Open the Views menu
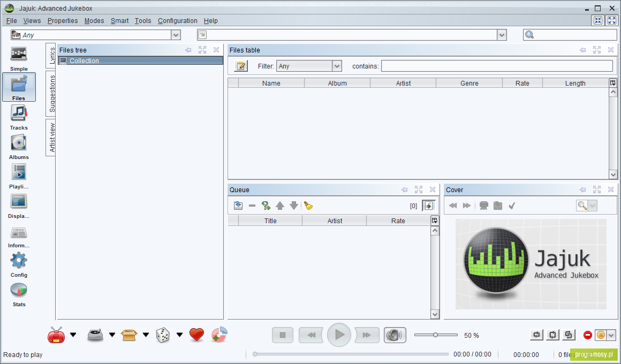This screenshot has width=621, height=364. [x=32, y=20]
